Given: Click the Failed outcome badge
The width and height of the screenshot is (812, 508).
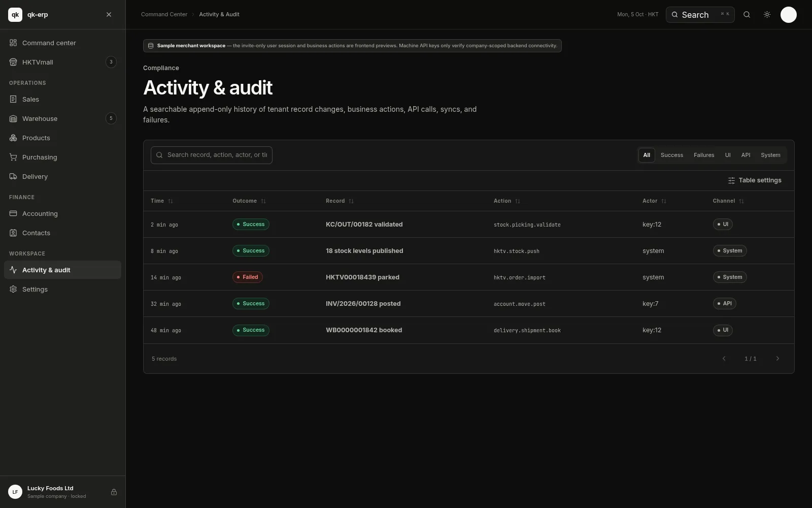Looking at the screenshot, I should pyautogui.click(x=248, y=277).
